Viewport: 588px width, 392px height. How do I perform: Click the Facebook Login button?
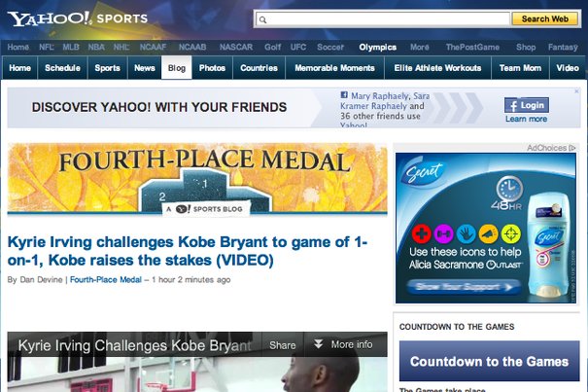click(527, 105)
